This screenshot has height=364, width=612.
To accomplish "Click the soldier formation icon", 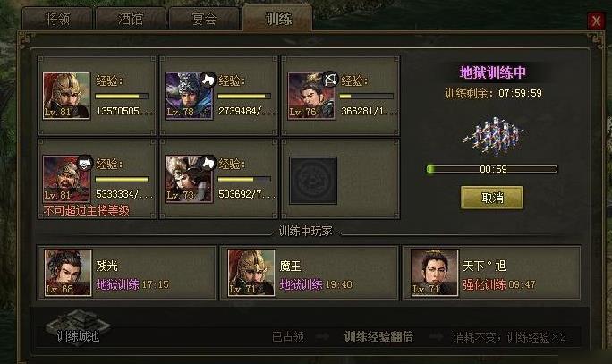I will click(x=493, y=134).
